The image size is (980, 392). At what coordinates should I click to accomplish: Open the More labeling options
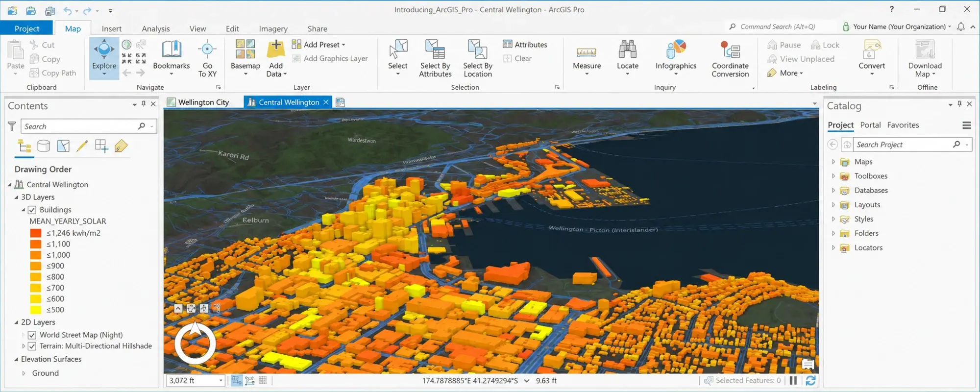coord(785,73)
